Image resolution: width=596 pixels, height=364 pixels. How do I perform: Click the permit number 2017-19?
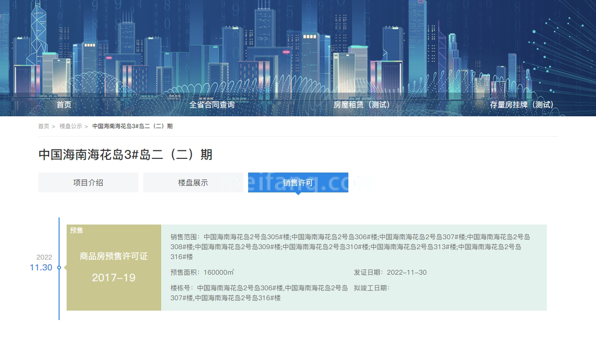click(113, 278)
